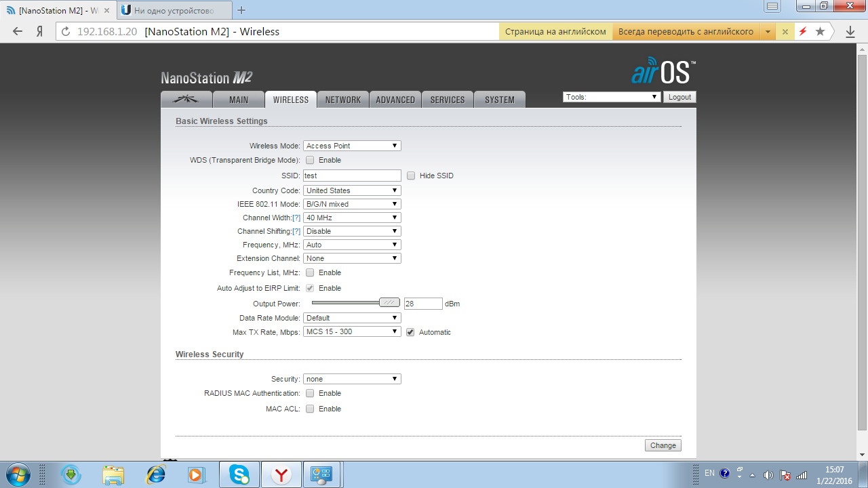Open the Max TX Rate dropdown
Screen dimensions: 868x488
point(352,331)
